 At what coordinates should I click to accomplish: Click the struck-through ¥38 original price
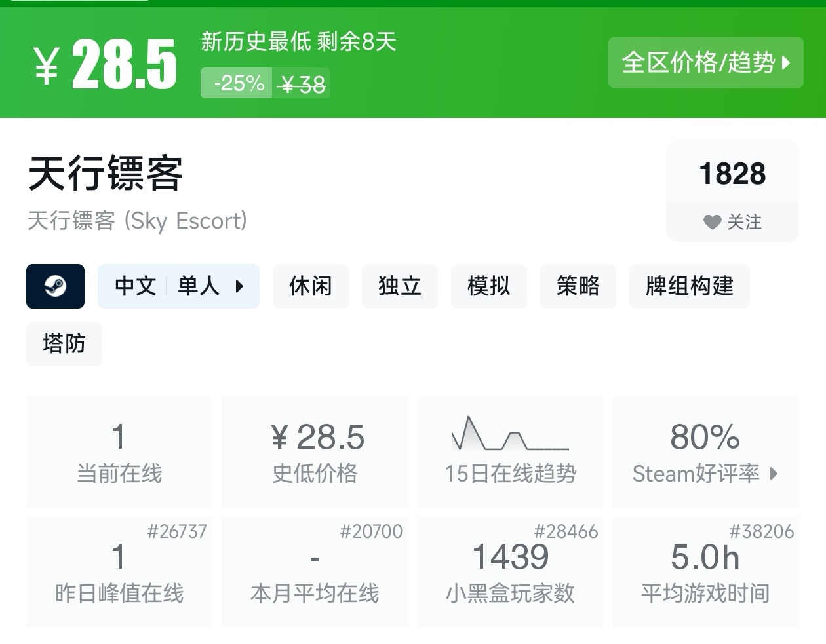click(x=302, y=84)
